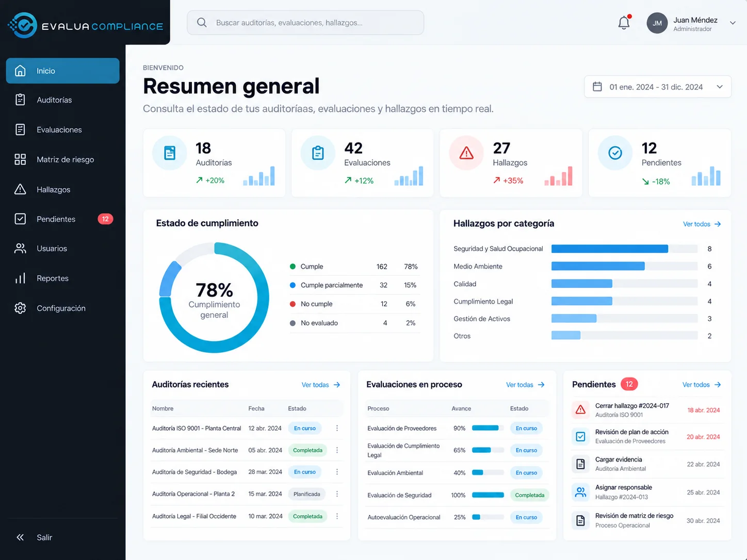
Task: Click the Auditorías card document icon
Action: (x=170, y=153)
